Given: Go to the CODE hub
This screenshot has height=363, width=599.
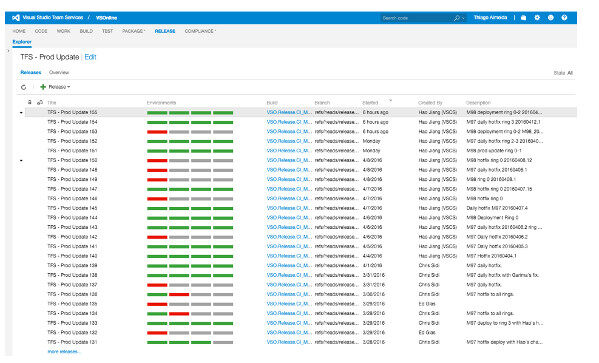Looking at the screenshot, I should 41,31.
